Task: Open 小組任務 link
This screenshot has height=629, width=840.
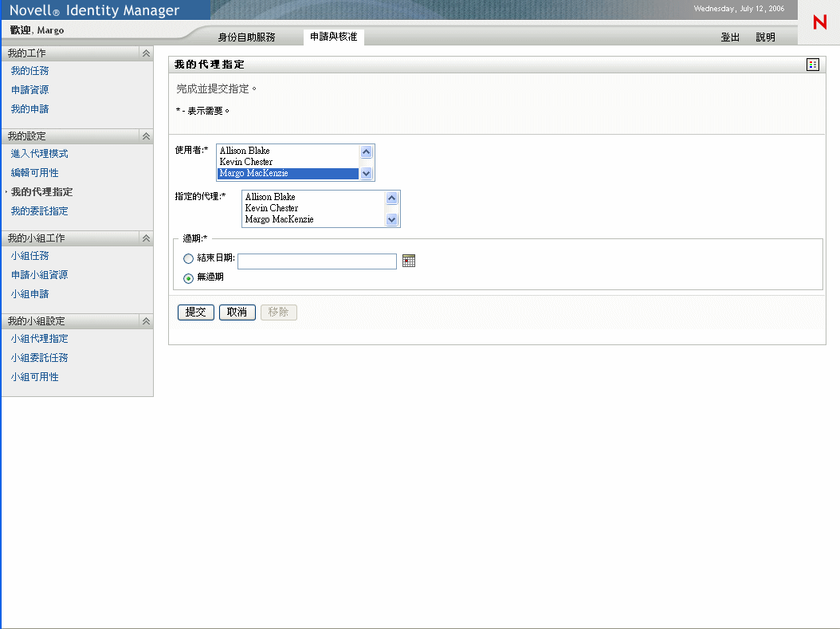Action: tap(30, 256)
